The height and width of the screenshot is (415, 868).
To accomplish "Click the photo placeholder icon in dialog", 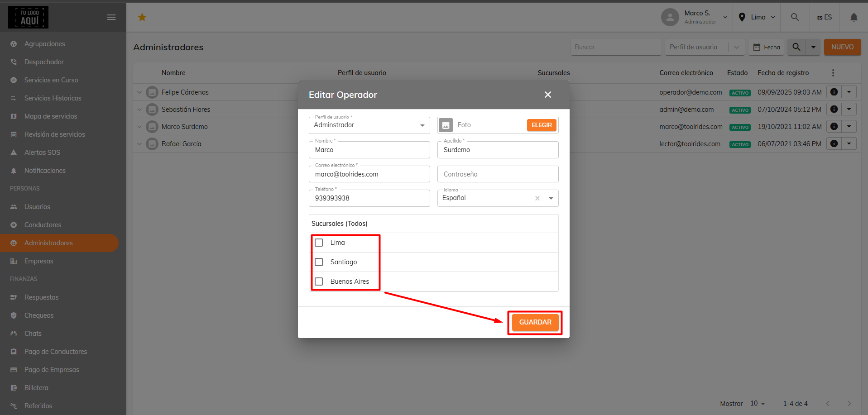I will point(446,125).
